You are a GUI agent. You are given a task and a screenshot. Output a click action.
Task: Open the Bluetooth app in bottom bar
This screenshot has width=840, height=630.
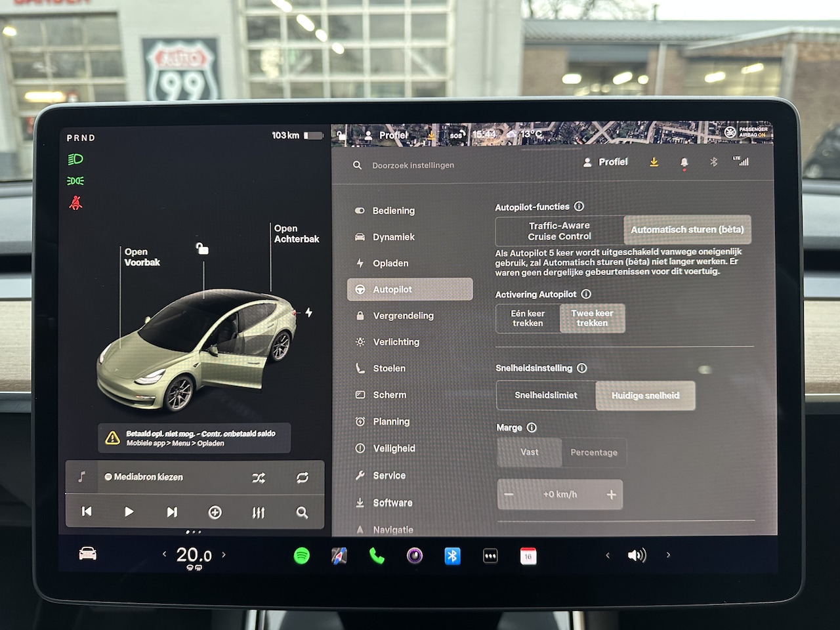[x=452, y=556]
